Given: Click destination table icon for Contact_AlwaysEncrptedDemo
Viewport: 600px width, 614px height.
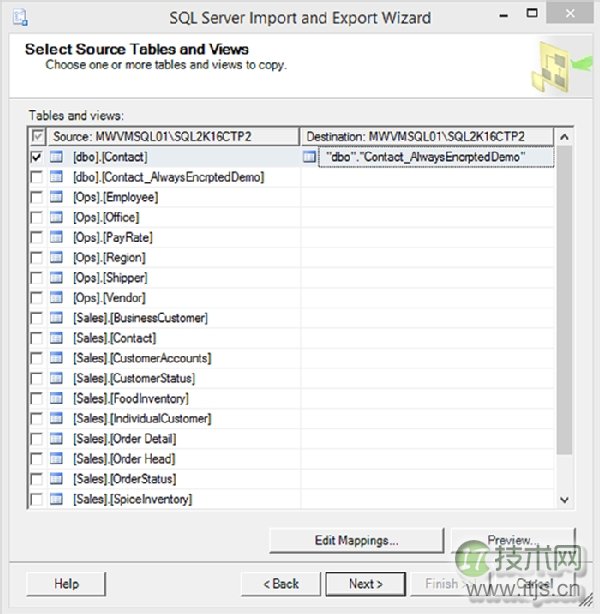Looking at the screenshot, I should click(309, 157).
